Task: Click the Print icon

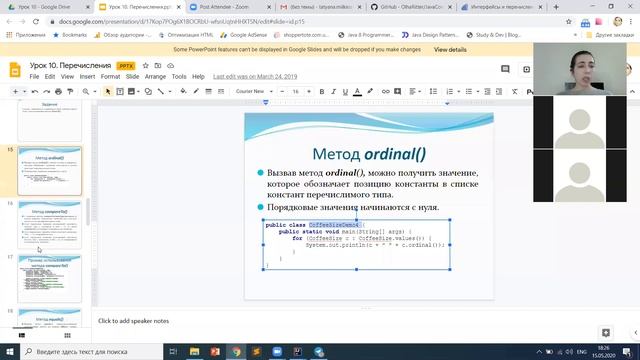Action: tap(58, 92)
